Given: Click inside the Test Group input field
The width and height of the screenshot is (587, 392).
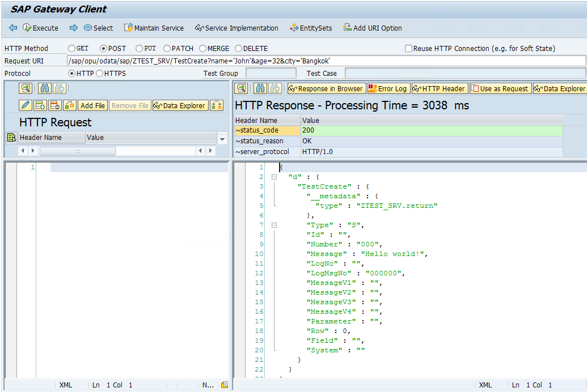Looking at the screenshot, I should (x=271, y=73).
